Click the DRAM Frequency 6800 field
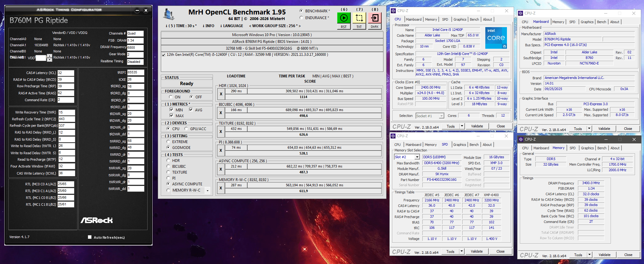644x264 pixels. tap(135, 47)
